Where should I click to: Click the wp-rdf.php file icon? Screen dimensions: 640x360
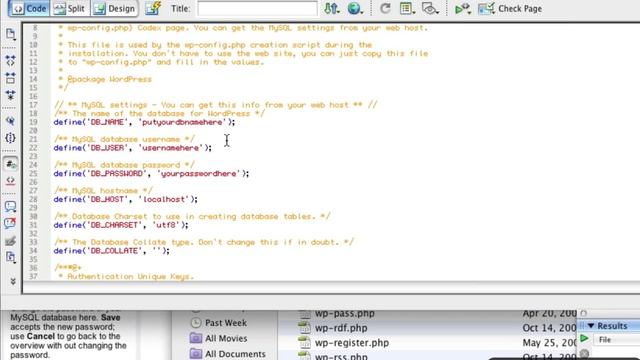(x=304, y=328)
